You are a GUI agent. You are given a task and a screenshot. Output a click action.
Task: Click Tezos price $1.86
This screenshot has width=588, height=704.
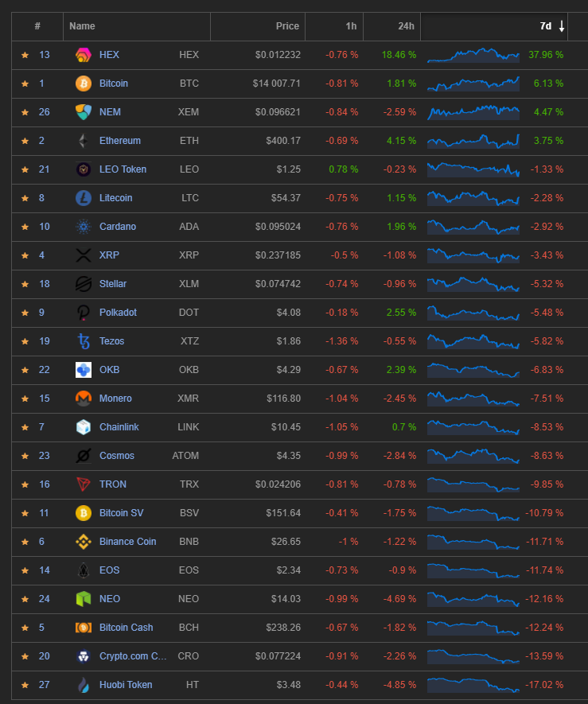[288, 341]
